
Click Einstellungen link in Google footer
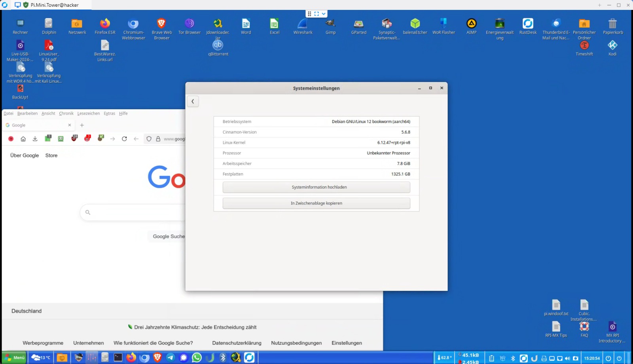tap(347, 343)
